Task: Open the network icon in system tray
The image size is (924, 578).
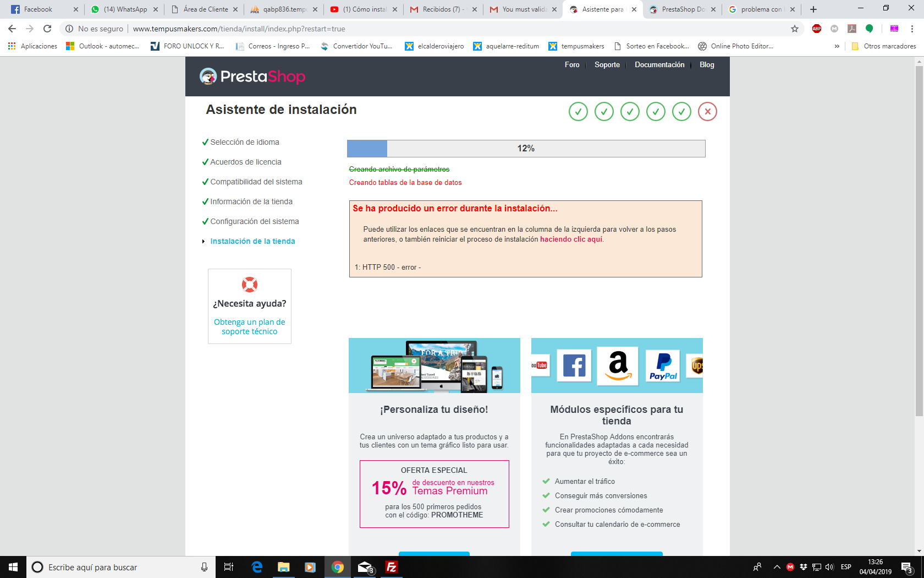Action: pyautogui.click(x=817, y=567)
